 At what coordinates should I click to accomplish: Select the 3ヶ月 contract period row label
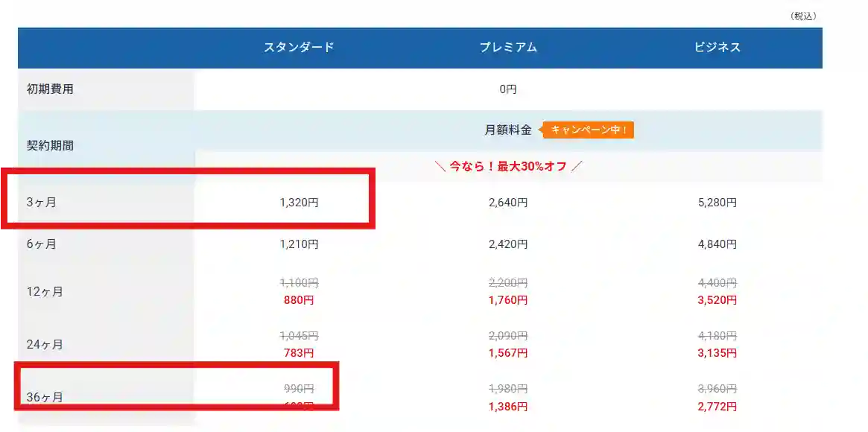pyautogui.click(x=42, y=203)
